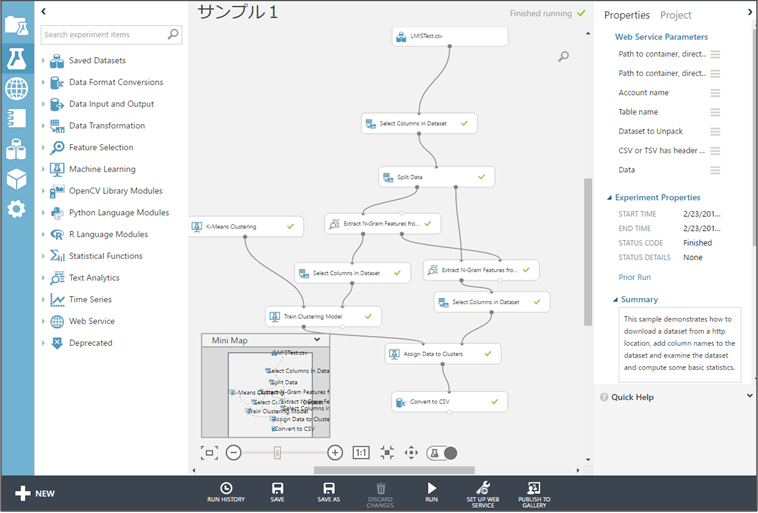
Task: Expand Data Input and Output category
Action: click(43, 104)
